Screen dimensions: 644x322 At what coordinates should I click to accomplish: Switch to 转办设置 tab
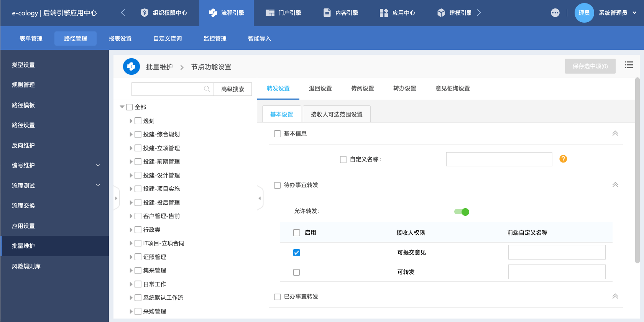tap(405, 89)
